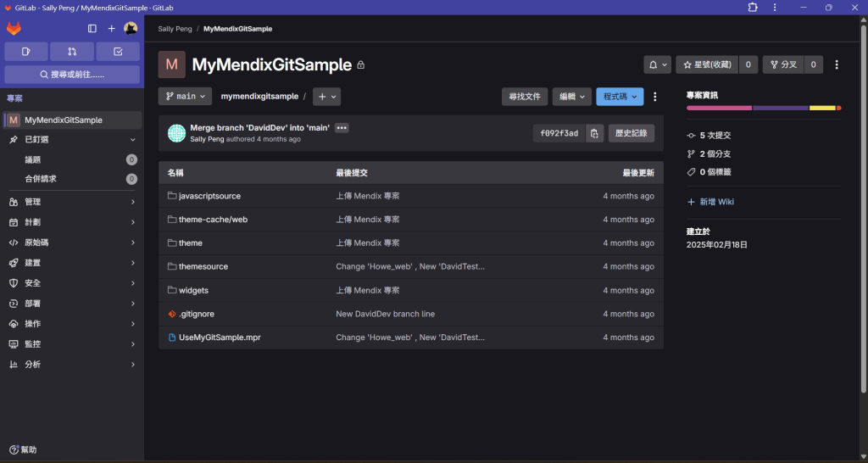The height and width of the screenshot is (463, 868).
Task: Open the GitLab logo homepage
Action: coord(14,28)
